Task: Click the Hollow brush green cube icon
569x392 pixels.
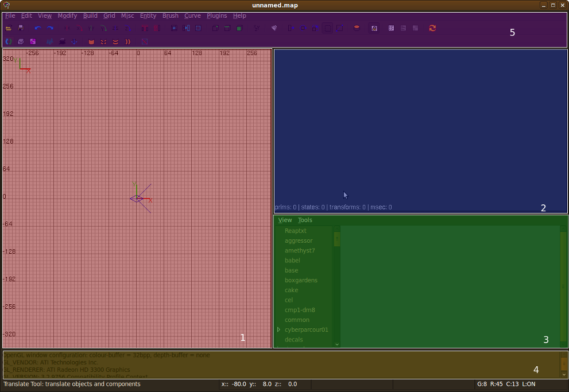Action: coord(239,28)
